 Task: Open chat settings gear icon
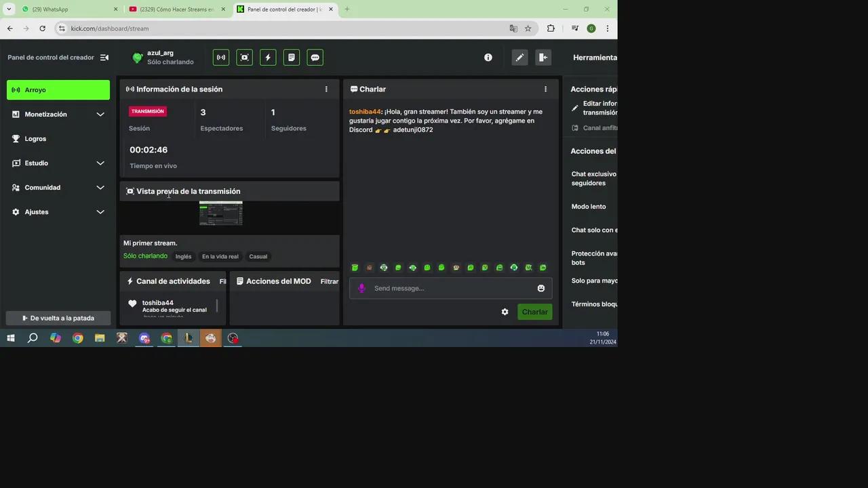[505, 312]
